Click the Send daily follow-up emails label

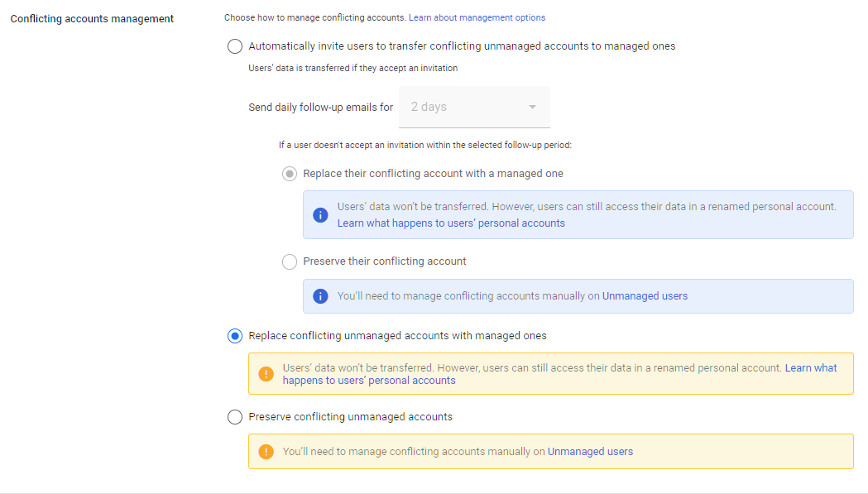[320, 107]
